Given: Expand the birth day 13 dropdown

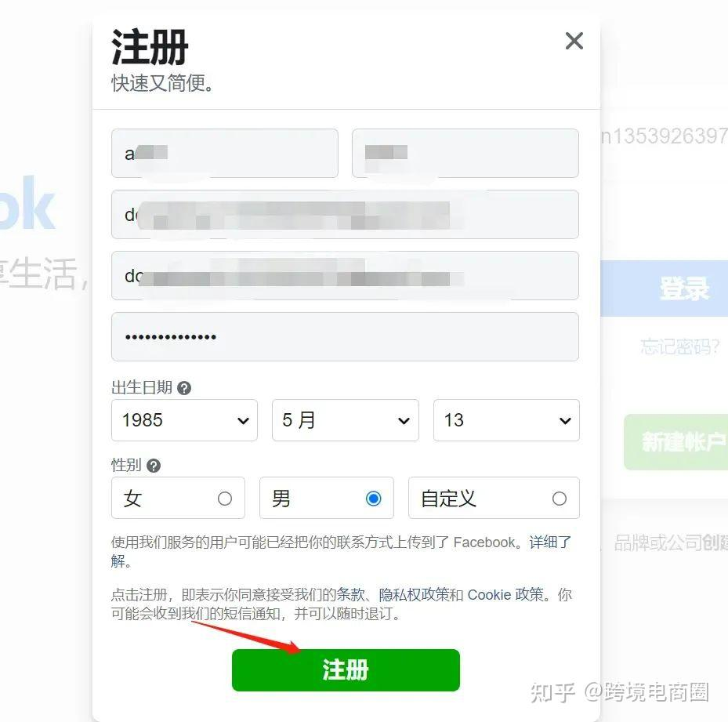Looking at the screenshot, I should coord(506,420).
